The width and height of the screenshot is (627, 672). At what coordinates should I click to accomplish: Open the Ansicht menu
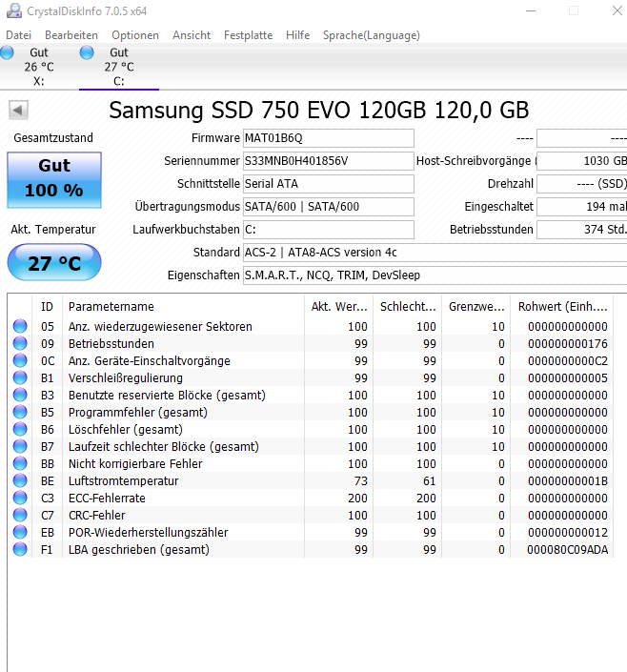(x=192, y=35)
